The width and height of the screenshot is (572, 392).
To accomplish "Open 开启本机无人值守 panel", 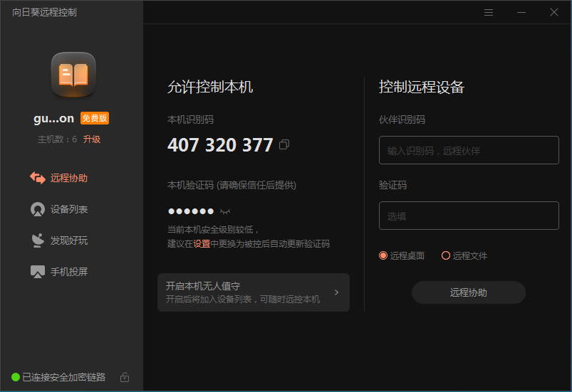I will pos(254,292).
